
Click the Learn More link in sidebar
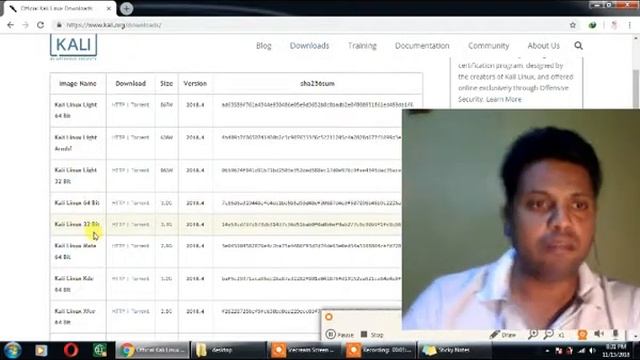point(504,99)
